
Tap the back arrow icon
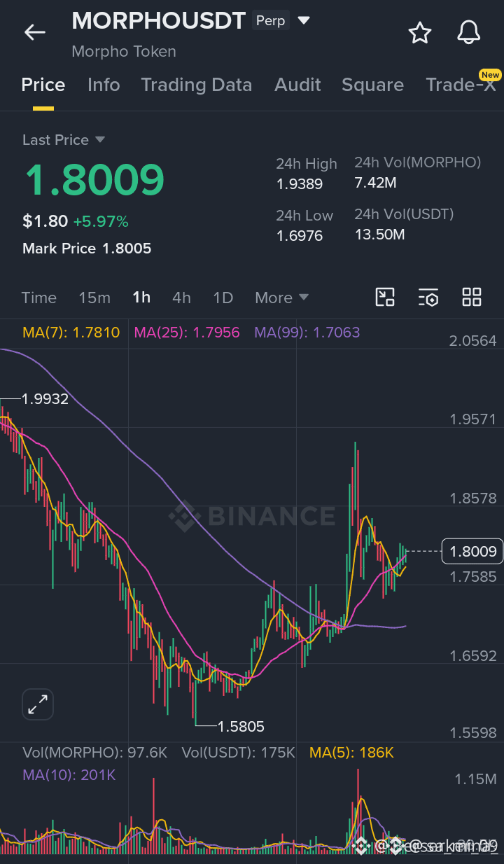(x=34, y=32)
